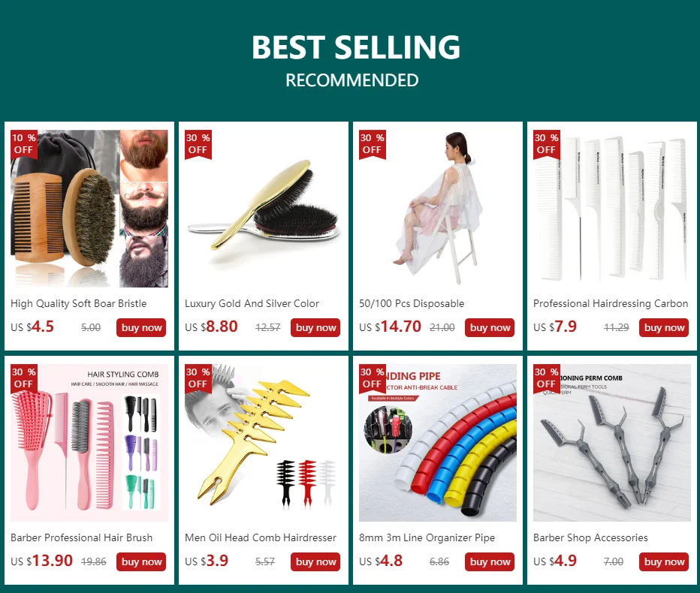Open the beard comb and brush product image
The width and height of the screenshot is (700, 593).
[x=89, y=209]
